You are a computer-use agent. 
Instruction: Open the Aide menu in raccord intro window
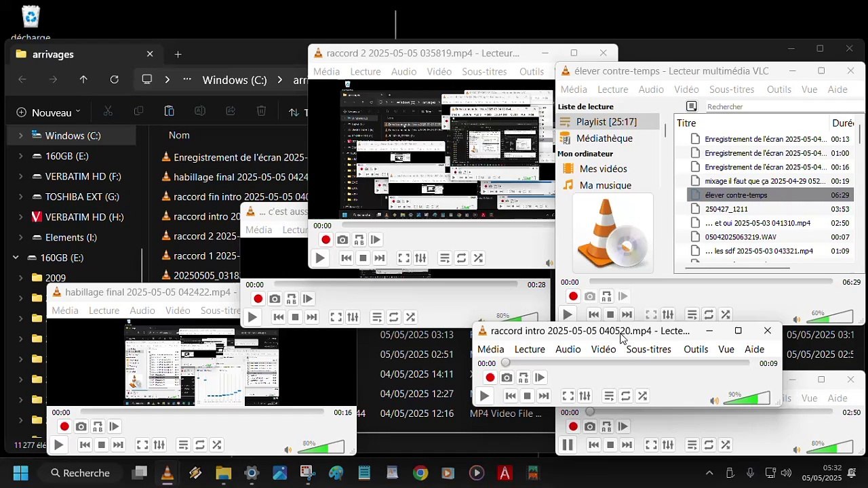pyautogui.click(x=755, y=349)
